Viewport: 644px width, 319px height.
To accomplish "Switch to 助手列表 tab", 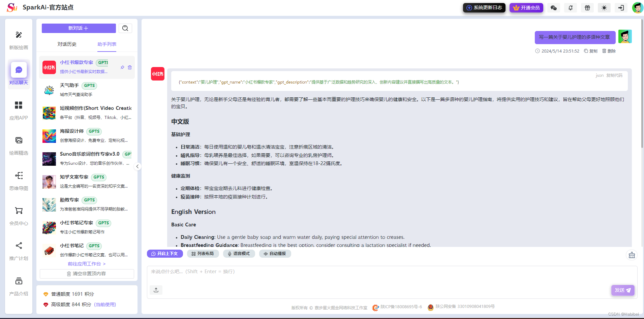I will coord(107,44).
